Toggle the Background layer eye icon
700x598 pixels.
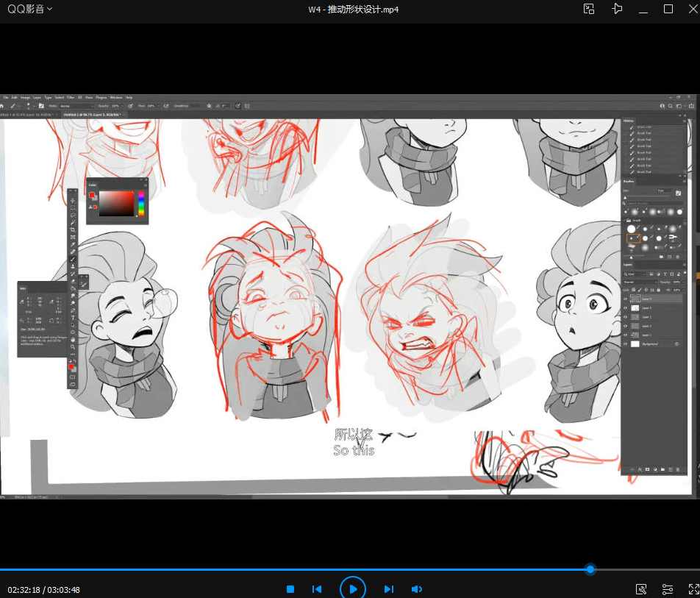[x=626, y=344]
